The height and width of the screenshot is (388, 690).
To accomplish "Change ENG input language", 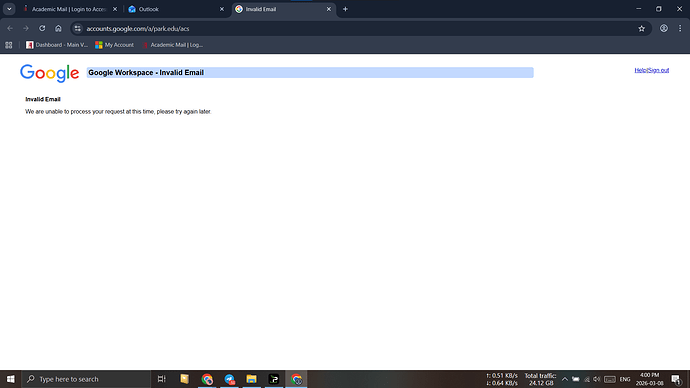I will (x=625, y=379).
